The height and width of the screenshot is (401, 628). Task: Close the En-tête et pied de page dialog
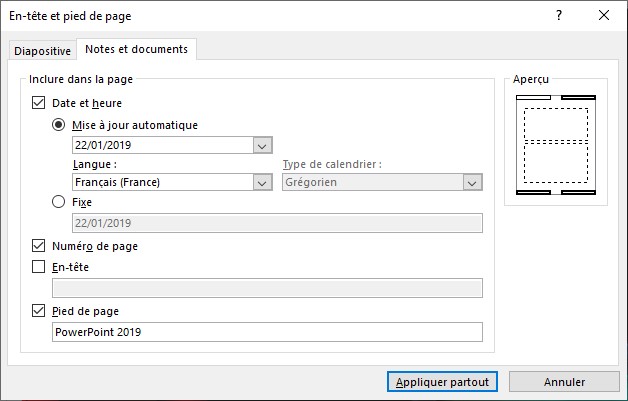click(x=603, y=16)
